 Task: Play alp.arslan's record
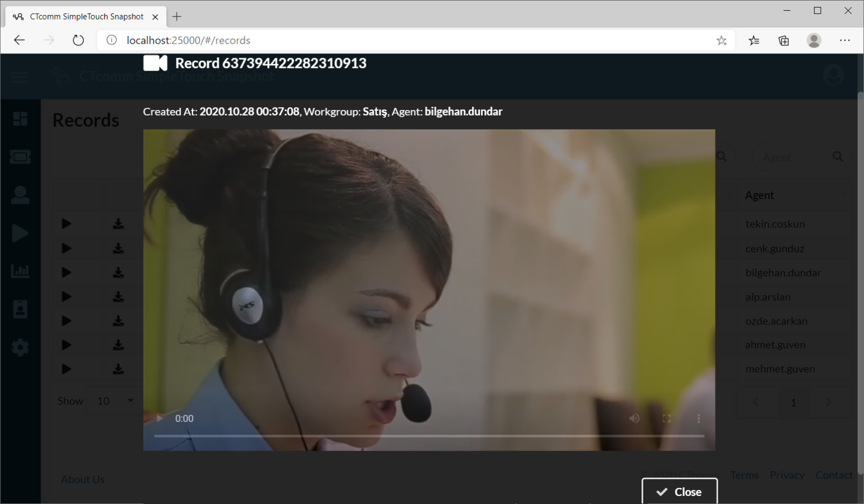tap(66, 296)
